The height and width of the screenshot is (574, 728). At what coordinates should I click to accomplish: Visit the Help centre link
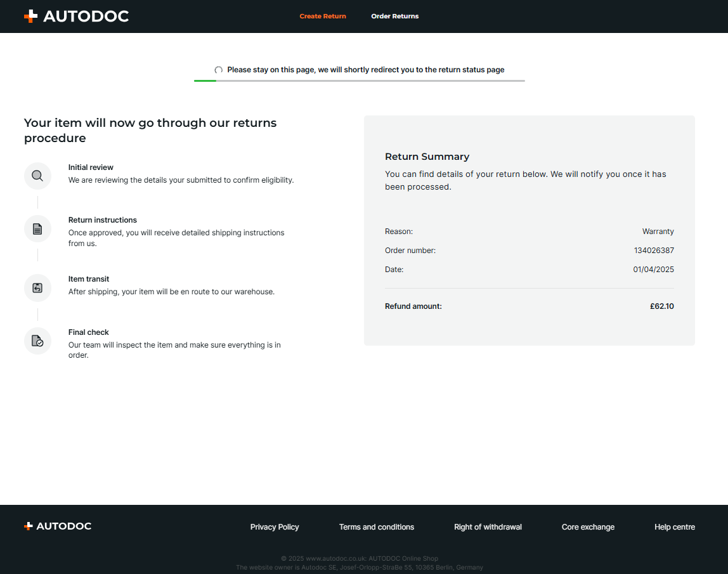point(675,527)
